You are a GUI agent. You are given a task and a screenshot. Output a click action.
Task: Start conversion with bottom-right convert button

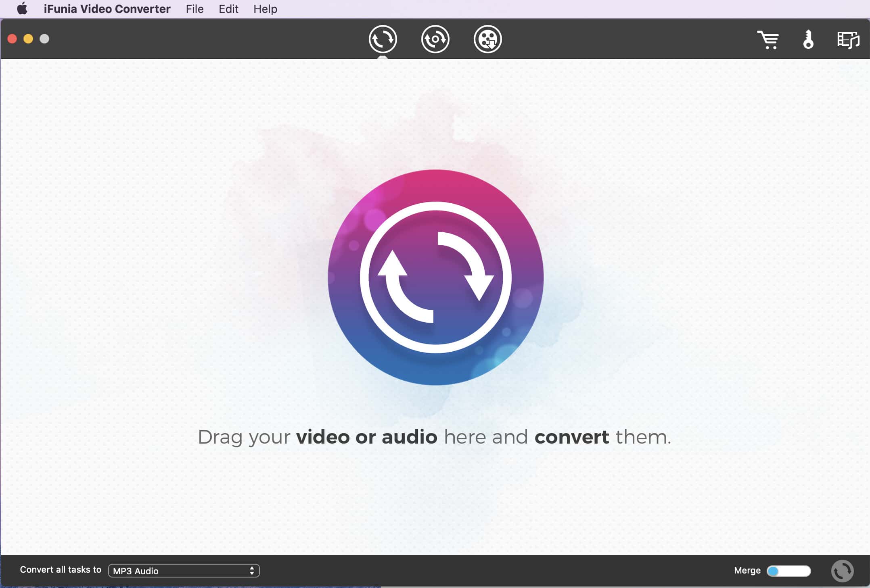pyautogui.click(x=842, y=571)
